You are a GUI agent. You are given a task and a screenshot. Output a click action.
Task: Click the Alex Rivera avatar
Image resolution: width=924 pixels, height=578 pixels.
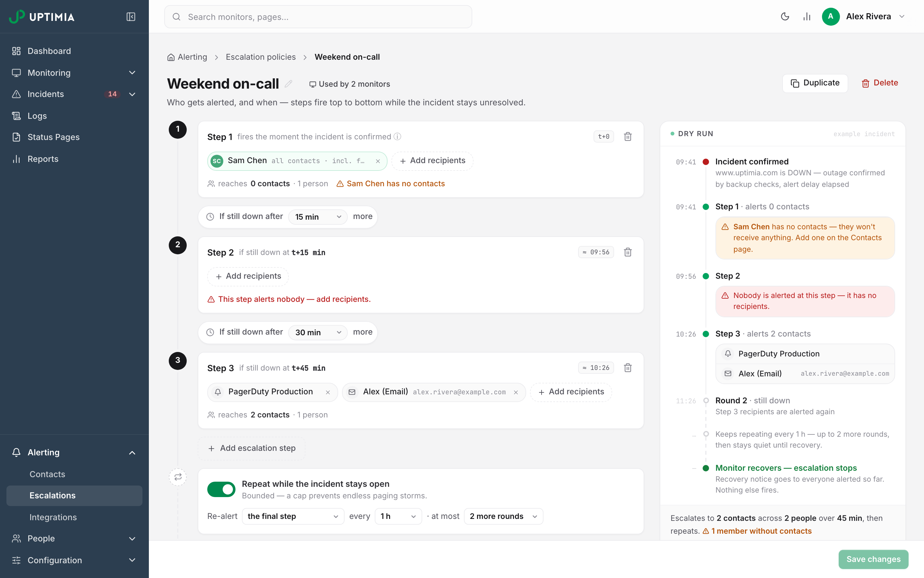830,16
